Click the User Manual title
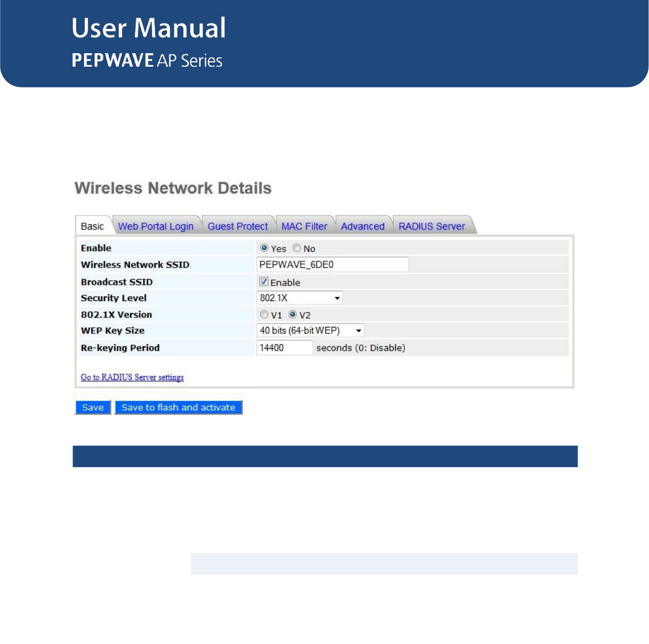The width and height of the screenshot is (649, 644). (x=149, y=28)
